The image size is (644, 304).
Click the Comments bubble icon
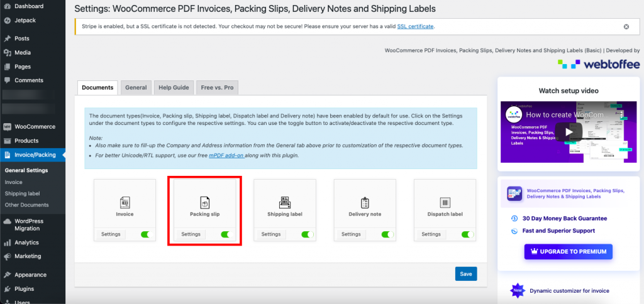point(7,80)
